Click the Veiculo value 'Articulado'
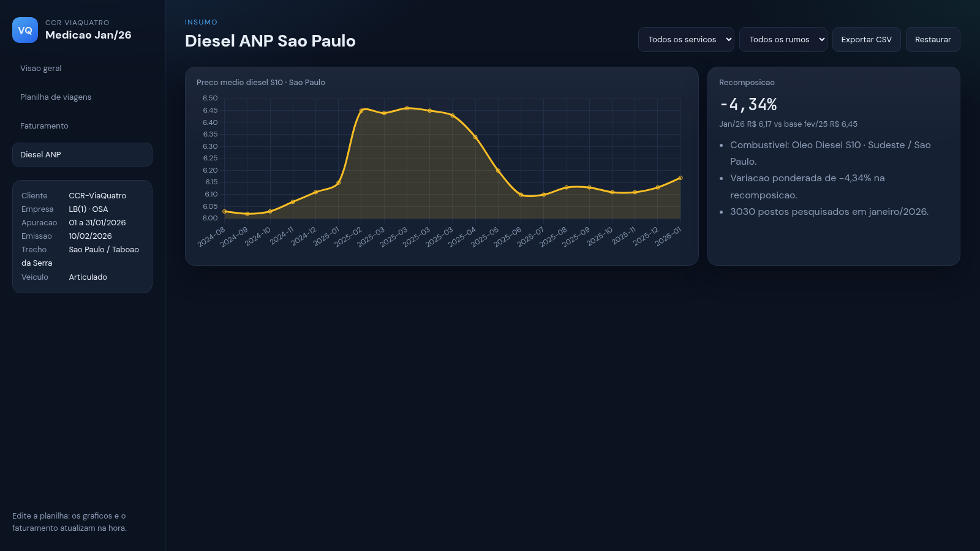This screenshot has height=551, width=980. [x=88, y=277]
